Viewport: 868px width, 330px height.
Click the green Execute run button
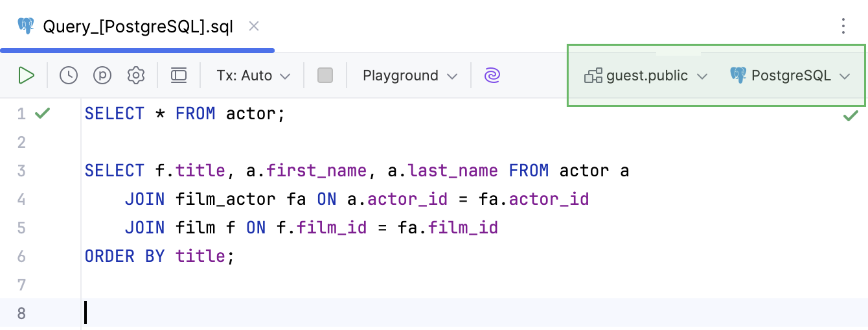26,76
